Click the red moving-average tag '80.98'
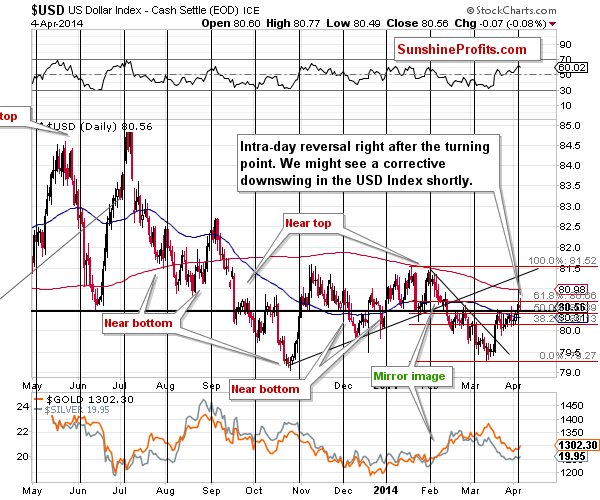600x500 pixels. pyautogui.click(x=571, y=290)
